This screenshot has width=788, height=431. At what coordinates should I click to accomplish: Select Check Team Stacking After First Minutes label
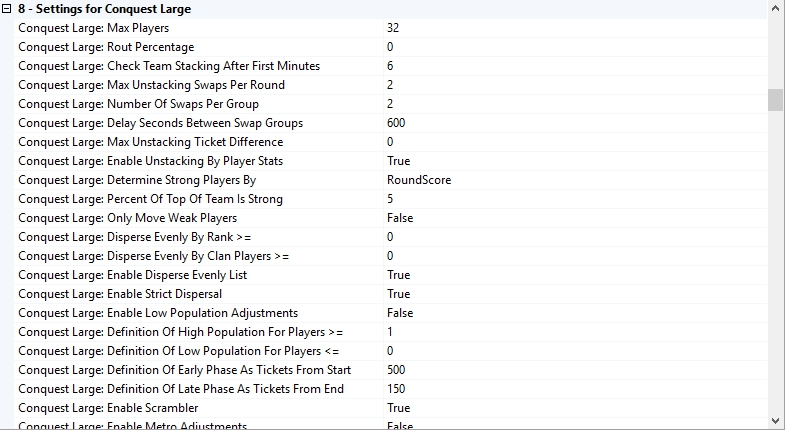[169, 66]
